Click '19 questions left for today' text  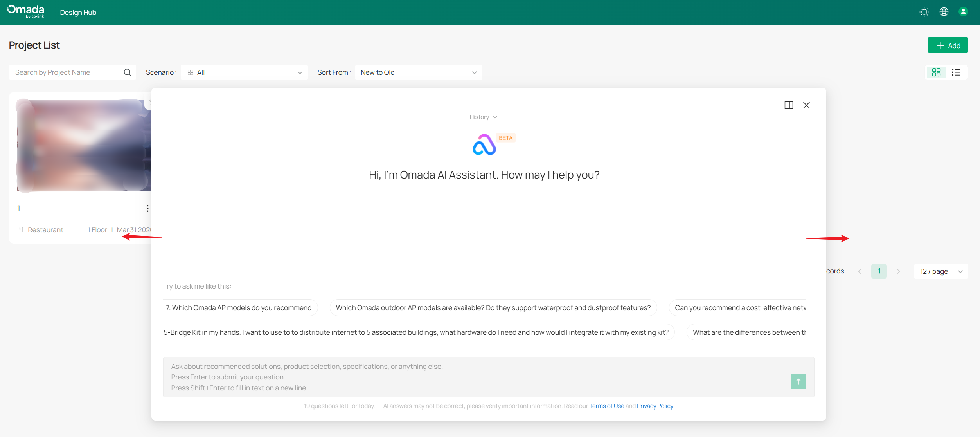click(x=339, y=406)
